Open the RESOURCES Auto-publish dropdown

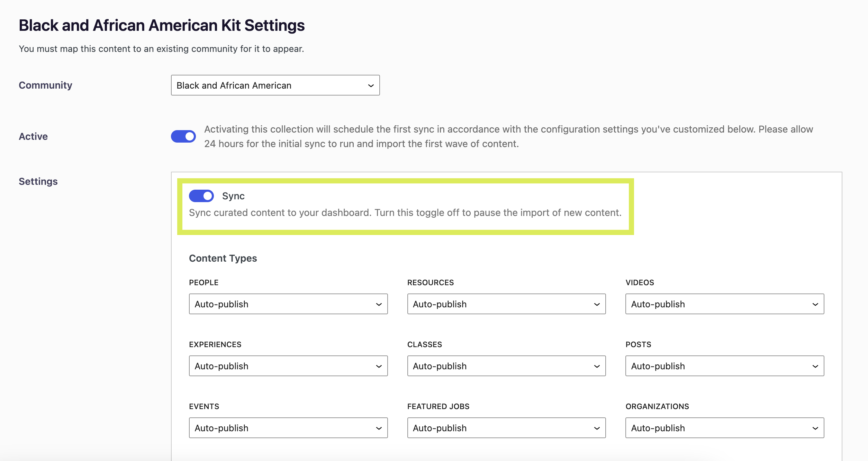506,304
